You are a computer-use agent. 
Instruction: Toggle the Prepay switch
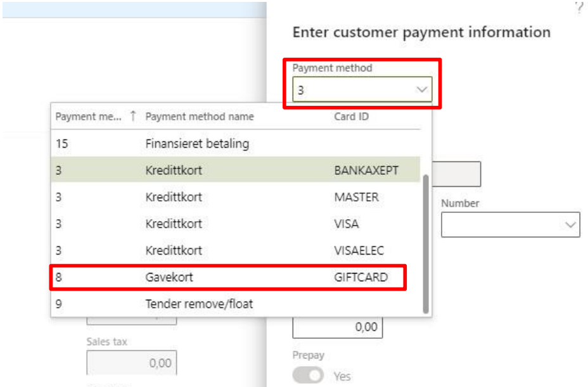[308, 376]
